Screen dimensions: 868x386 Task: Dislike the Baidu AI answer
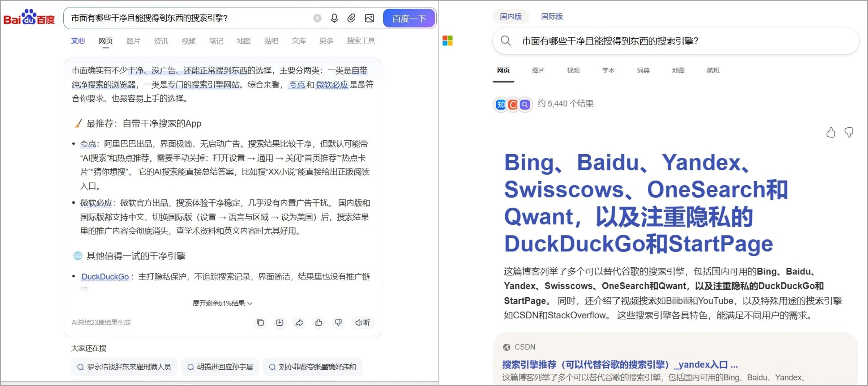(x=338, y=322)
